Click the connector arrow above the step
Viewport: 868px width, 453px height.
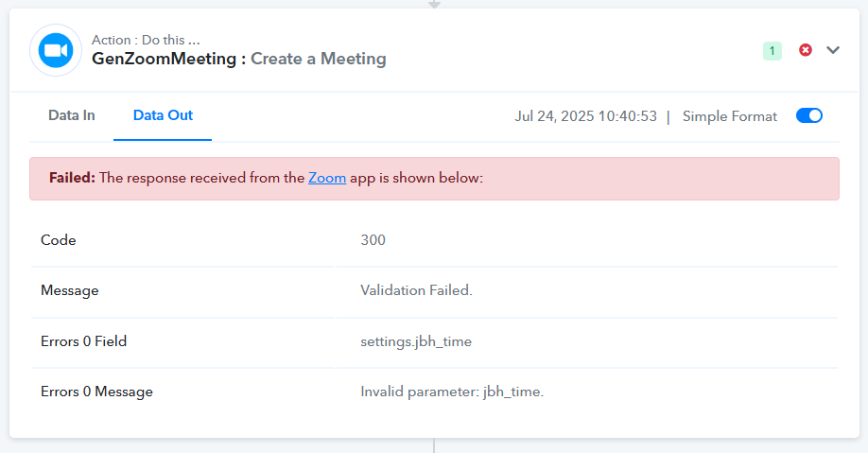tap(435, 4)
